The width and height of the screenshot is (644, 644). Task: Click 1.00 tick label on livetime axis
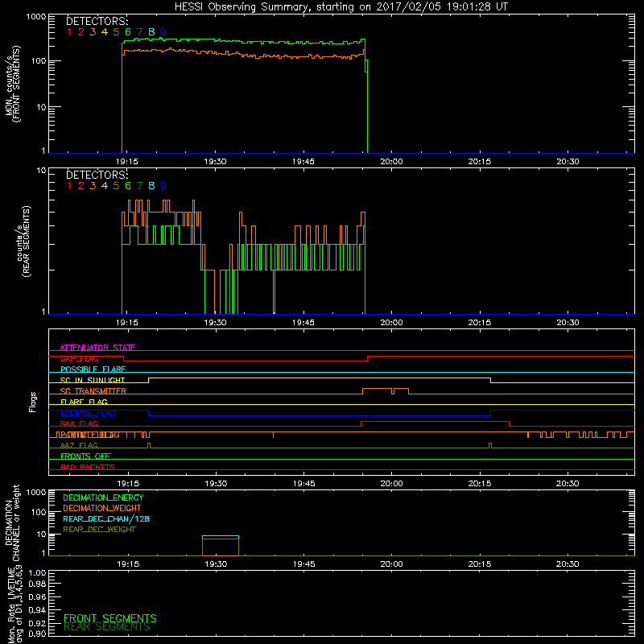(x=37, y=573)
